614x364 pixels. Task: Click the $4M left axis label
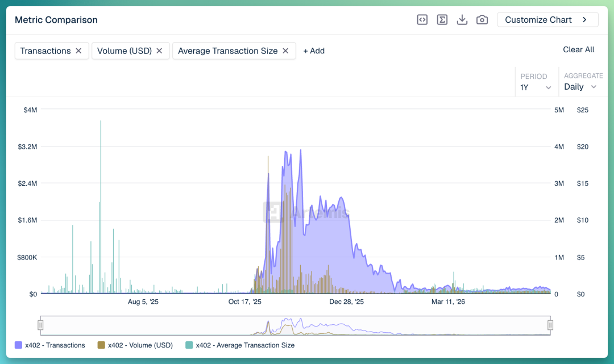tap(30, 110)
